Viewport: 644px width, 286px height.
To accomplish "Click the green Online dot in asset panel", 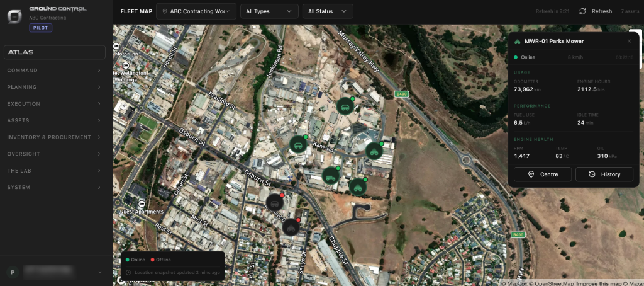I will [x=516, y=57].
